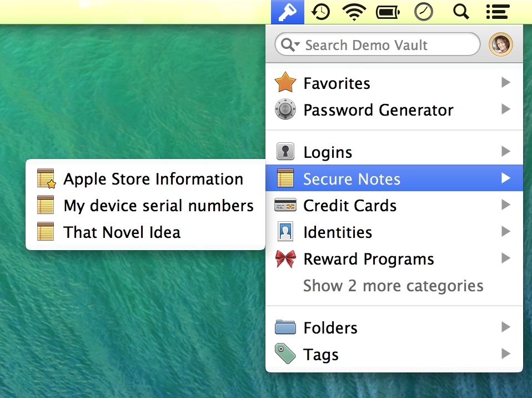Viewport: 532px width, 398px height.
Task: Select Apple Store Information note
Action: (x=153, y=178)
